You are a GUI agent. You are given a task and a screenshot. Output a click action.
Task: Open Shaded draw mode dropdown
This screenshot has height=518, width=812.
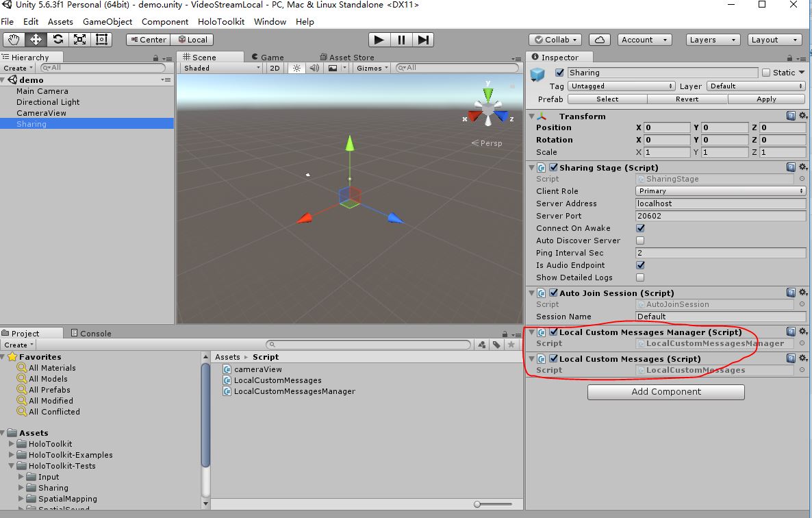coord(222,68)
